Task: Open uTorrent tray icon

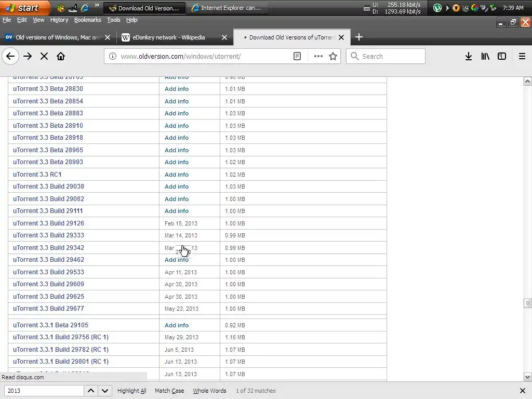Action: [x=437, y=8]
